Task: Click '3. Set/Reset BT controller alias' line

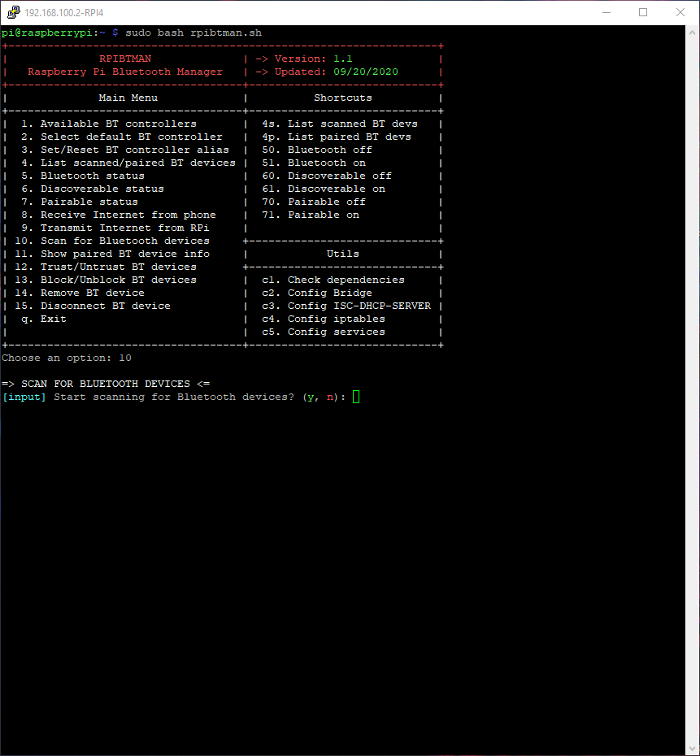Action: (125, 150)
